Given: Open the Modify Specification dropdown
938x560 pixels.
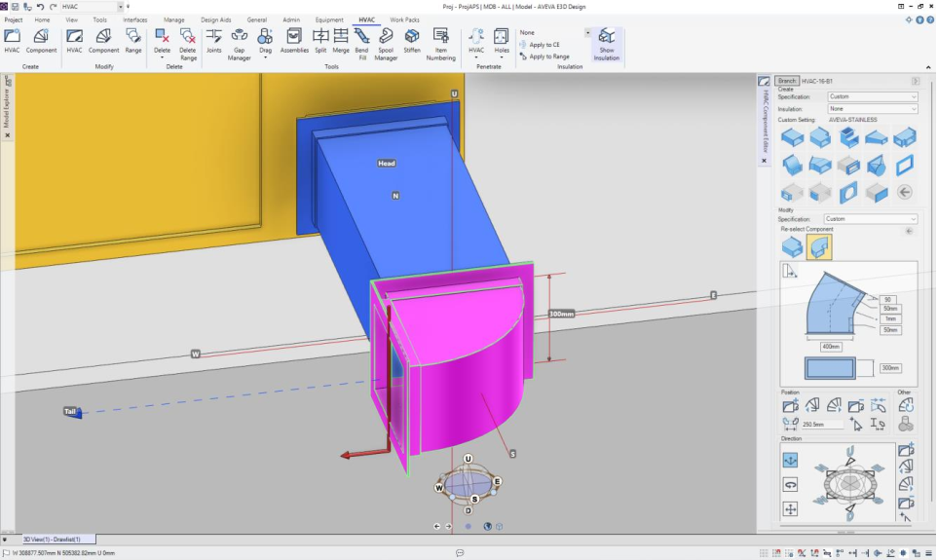Looking at the screenshot, I should pyautogui.click(x=870, y=219).
